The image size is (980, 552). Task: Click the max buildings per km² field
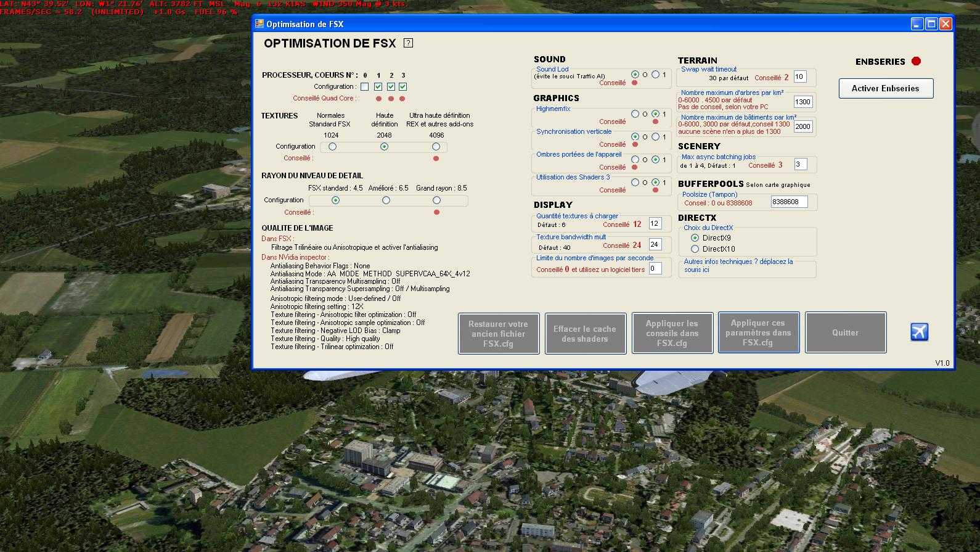point(803,126)
